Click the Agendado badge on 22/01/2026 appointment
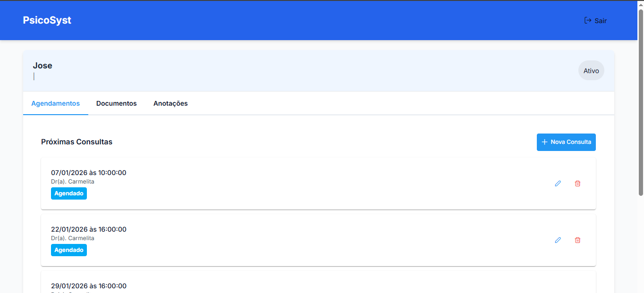This screenshot has height=293, width=644. (69, 250)
